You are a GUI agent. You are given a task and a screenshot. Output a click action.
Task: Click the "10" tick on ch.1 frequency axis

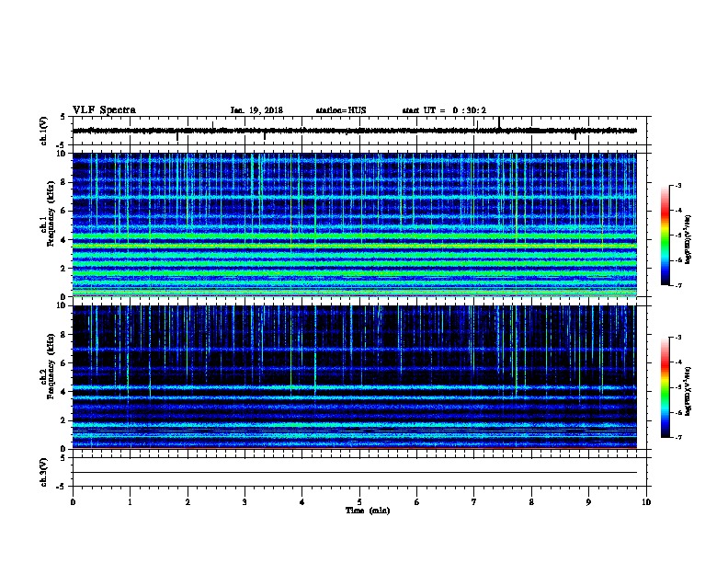click(61, 154)
